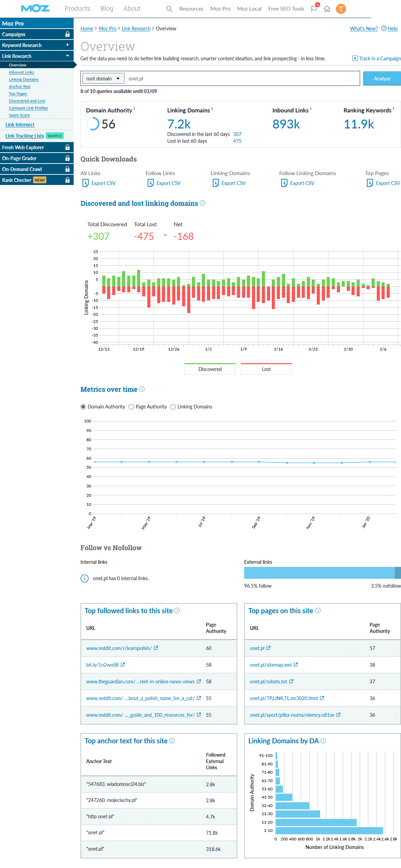Screen dimensions: 401x868
Task: Click the Linking Domains download icon
Action: pos(216,183)
